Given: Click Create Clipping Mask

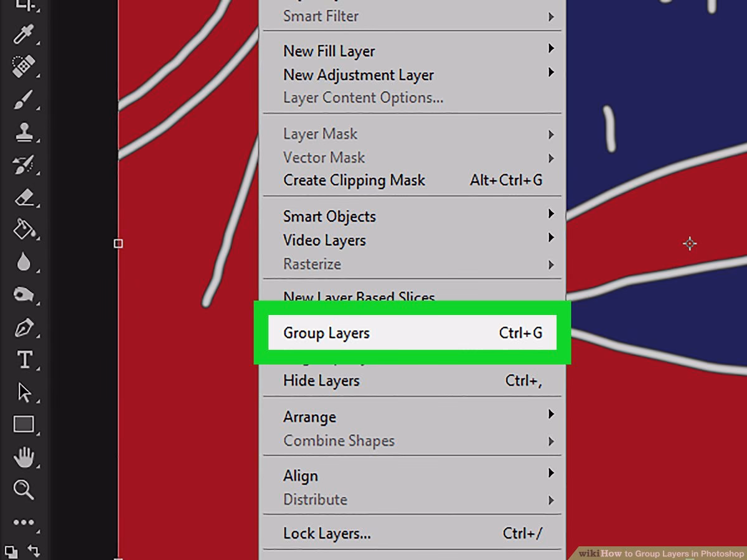Looking at the screenshot, I should [354, 180].
